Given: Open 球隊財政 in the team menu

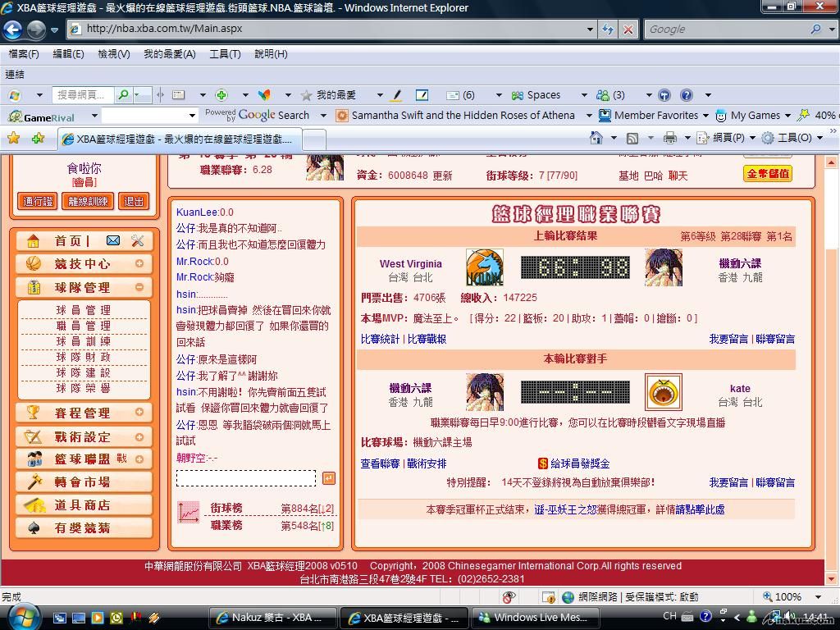Looking at the screenshot, I should pyautogui.click(x=84, y=357).
